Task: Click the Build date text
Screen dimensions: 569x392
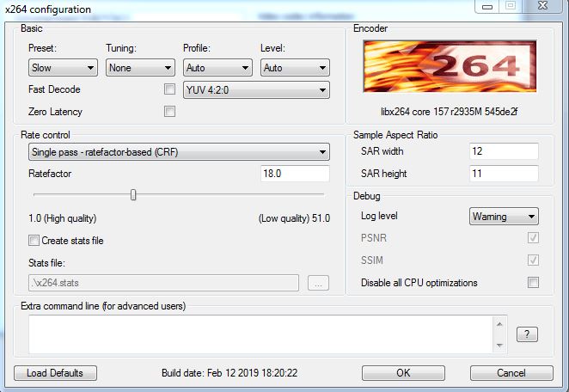Action: 229,373
